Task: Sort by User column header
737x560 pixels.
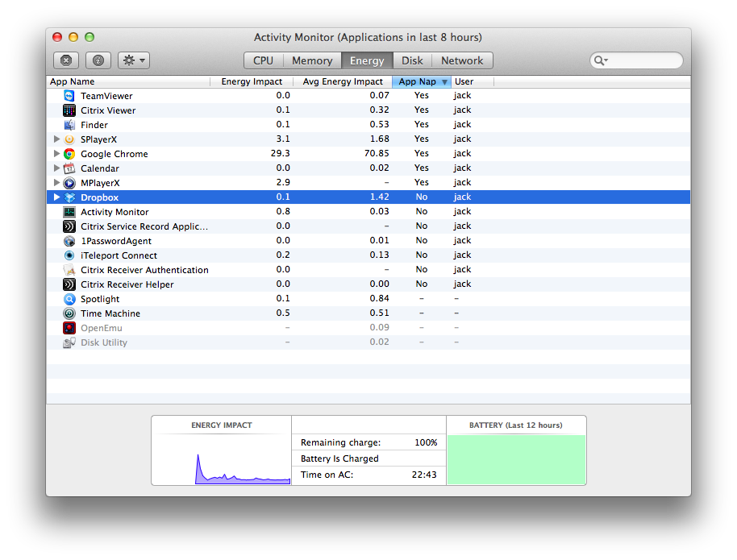Action: (x=473, y=81)
